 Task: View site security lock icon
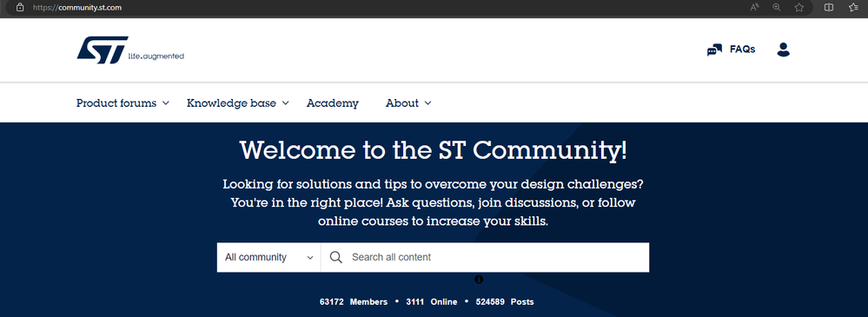pyautogui.click(x=20, y=7)
